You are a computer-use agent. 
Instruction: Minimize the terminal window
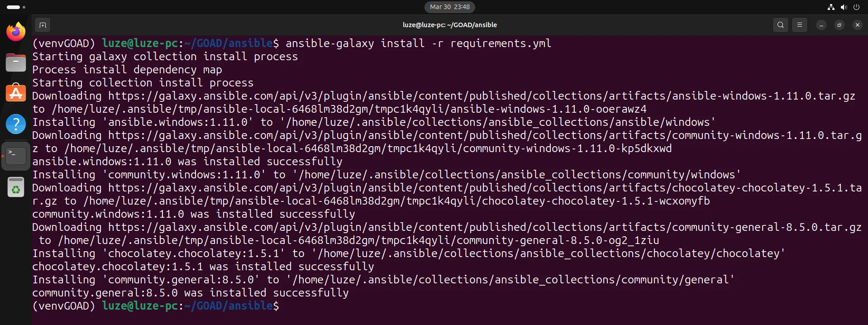click(821, 25)
